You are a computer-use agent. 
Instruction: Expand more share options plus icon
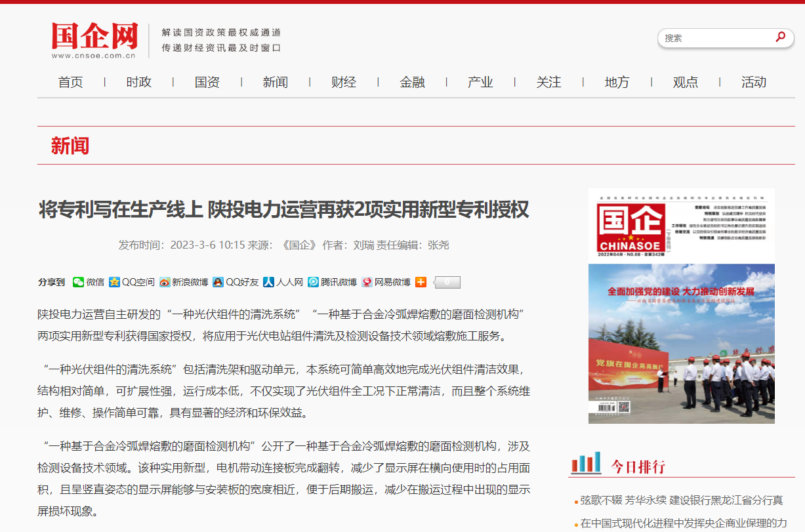pos(421,282)
